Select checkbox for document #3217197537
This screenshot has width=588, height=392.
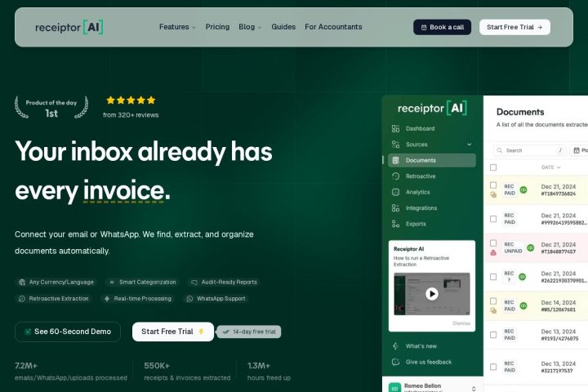[493, 367]
